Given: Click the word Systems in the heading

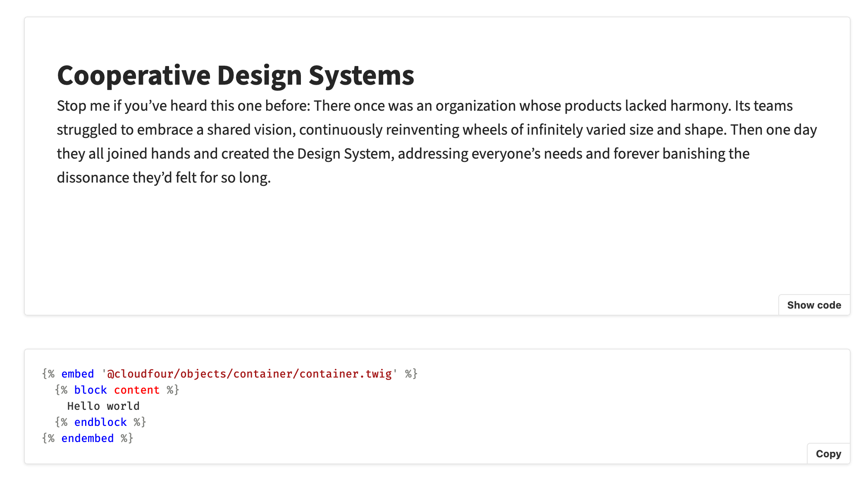Looking at the screenshot, I should pyautogui.click(x=361, y=76).
